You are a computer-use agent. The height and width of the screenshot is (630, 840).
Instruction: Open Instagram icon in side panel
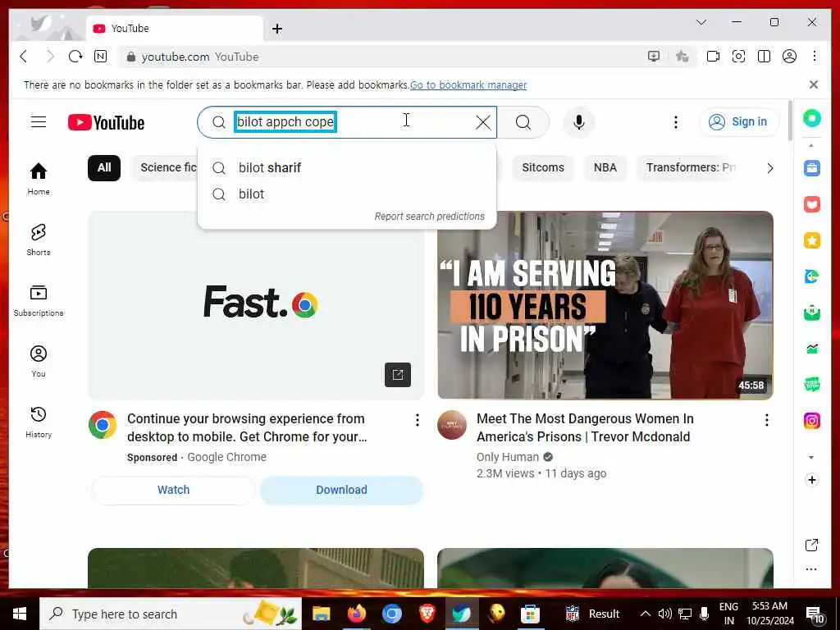click(811, 421)
